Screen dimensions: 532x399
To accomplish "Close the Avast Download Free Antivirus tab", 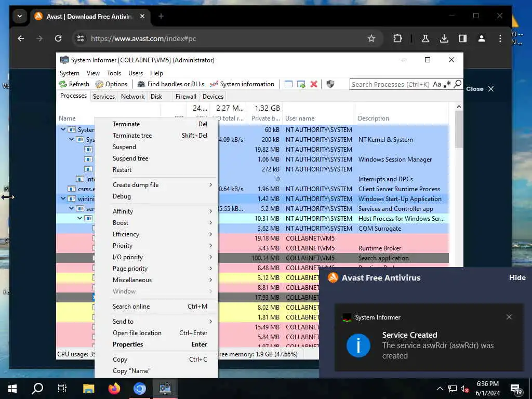I will pyautogui.click(x=142, y=16).
